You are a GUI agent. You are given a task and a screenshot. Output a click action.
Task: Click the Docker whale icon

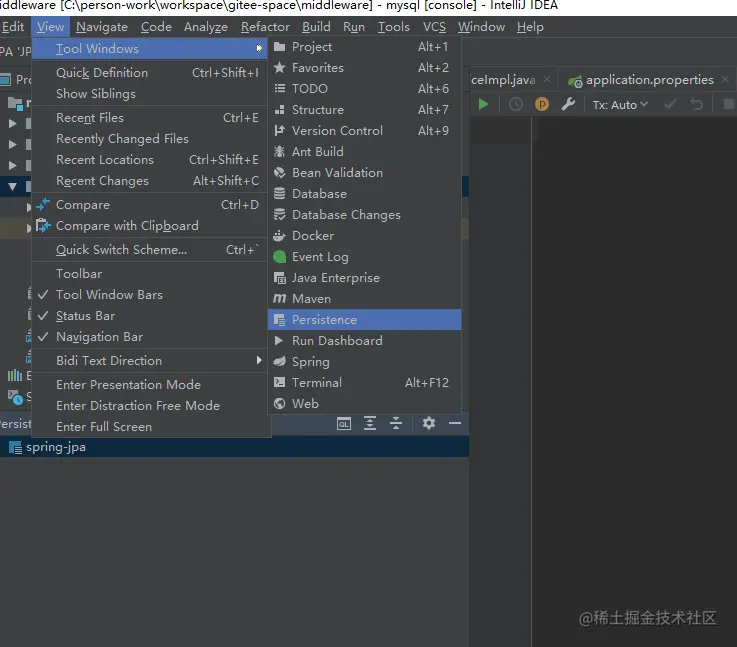[279, 236]
